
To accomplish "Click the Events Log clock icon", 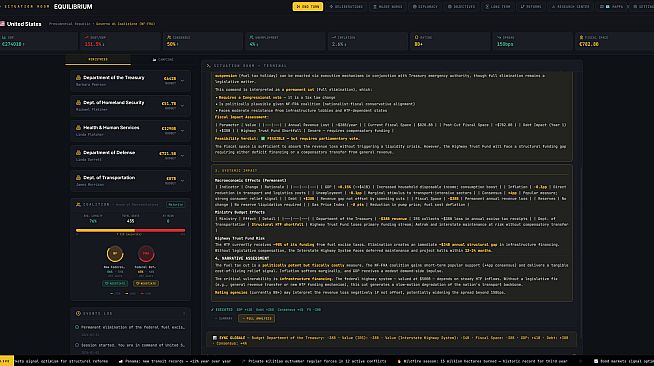I will [x=78, y=313].
